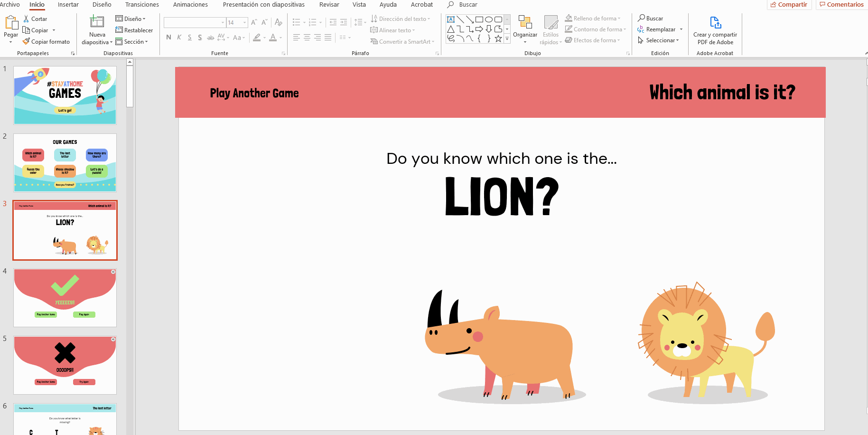The height and width of the screenshot is (435, 868).
Task: Open the font size dropdown
Action: tap(245, 22)
